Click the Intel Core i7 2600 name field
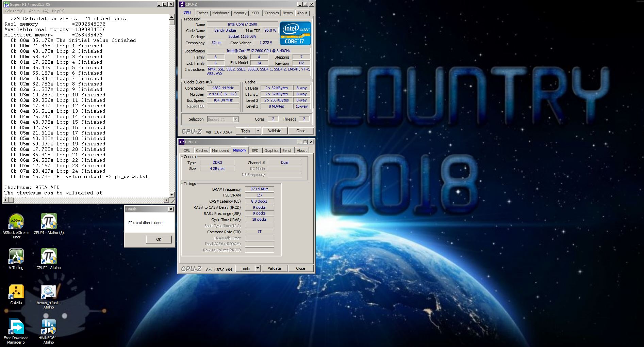644x347 pixels. [x=242, y=24]
